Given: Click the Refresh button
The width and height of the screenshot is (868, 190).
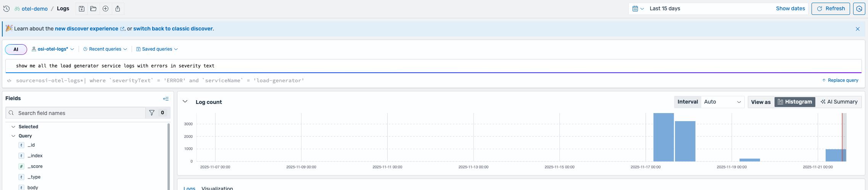Looking at the screenshot, I should (830, 9).
